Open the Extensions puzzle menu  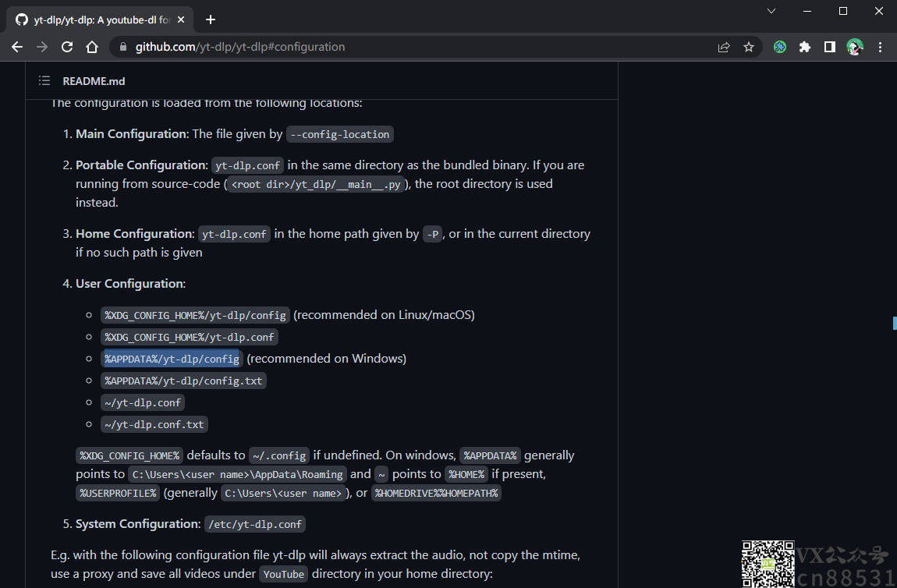(x=805, y=47)
